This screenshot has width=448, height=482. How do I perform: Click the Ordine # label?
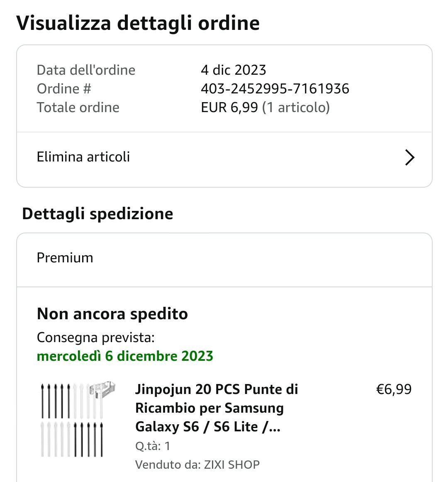(x=64, y=88)
